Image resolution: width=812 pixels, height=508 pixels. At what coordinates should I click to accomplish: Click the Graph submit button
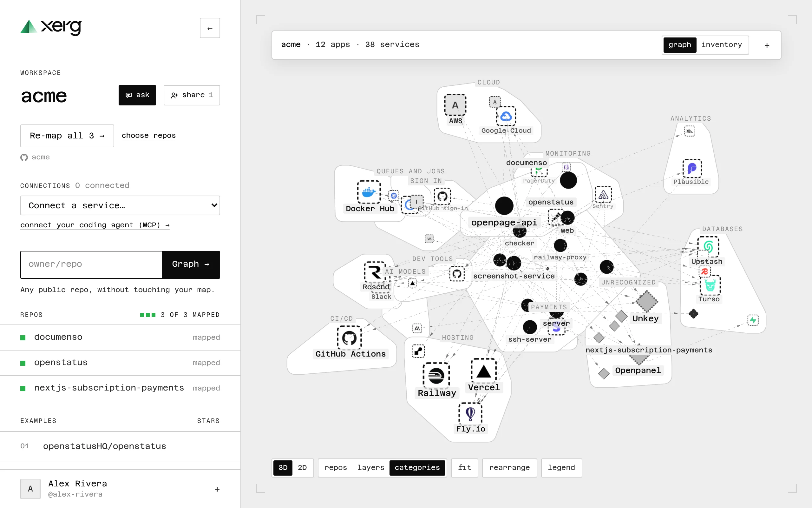coord(191,264)
